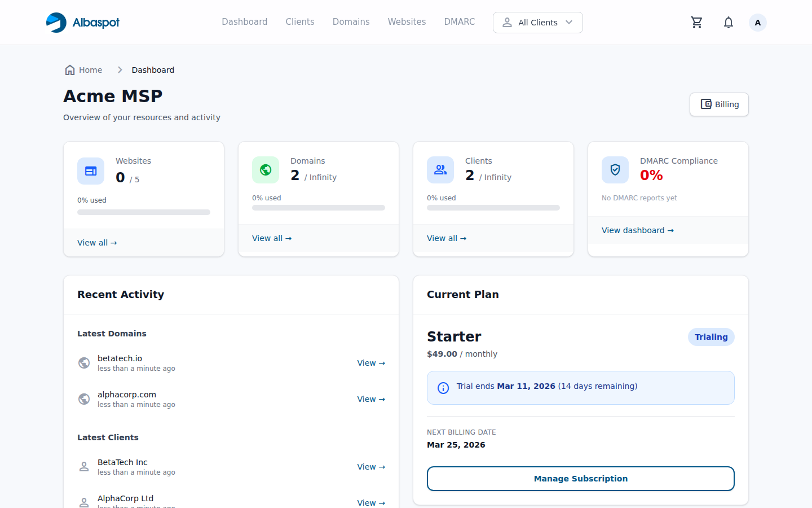This screenshot has height=508, width=812.
Task: Navigate to the Domains page
Action: point(351,21)
